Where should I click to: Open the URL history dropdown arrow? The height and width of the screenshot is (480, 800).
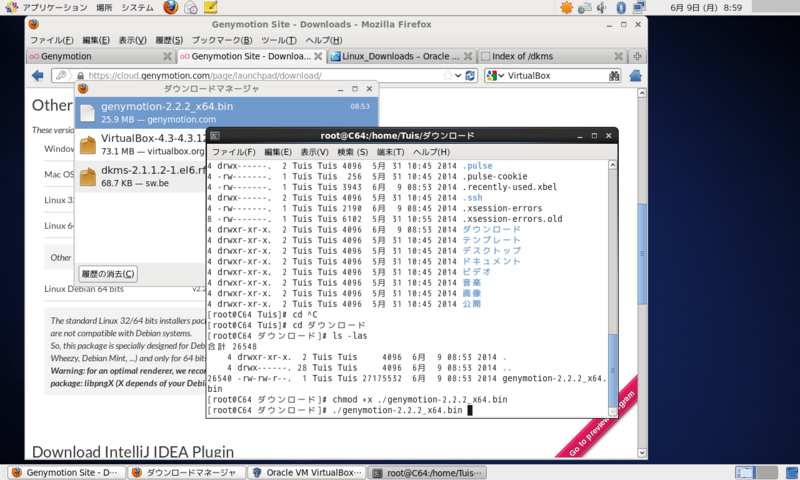click(x=458, y=75)
